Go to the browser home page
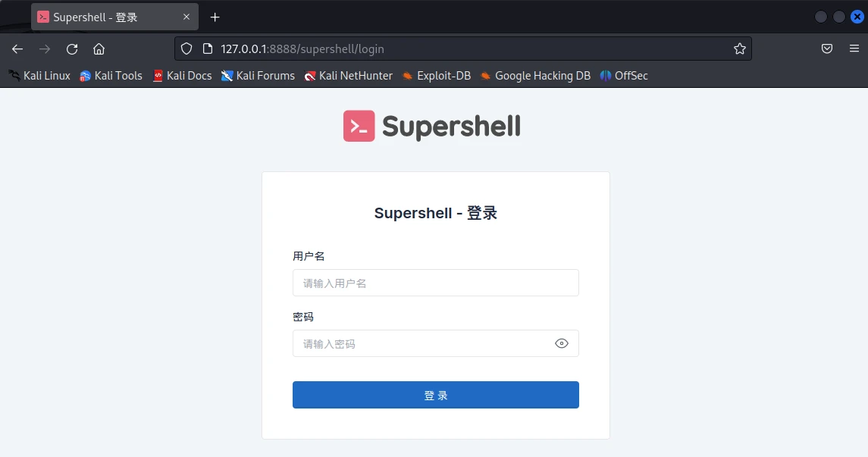This screenshot has height=457, width=868. (99, 49)
